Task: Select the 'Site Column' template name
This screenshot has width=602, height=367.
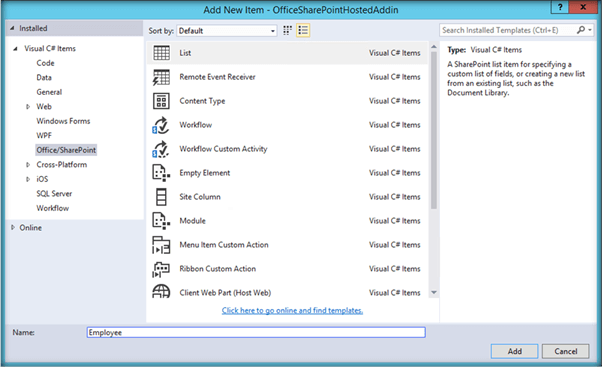Action: click(x=200, y=197)
